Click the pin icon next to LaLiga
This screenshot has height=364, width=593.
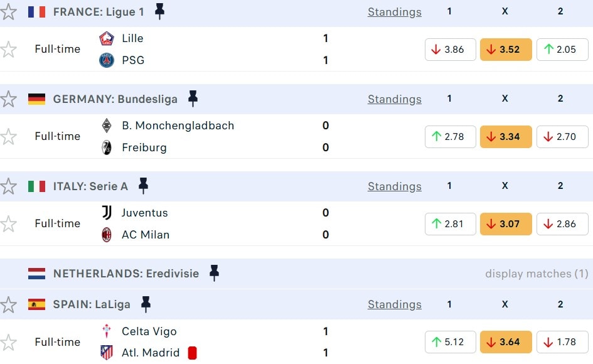pos(146,304)
